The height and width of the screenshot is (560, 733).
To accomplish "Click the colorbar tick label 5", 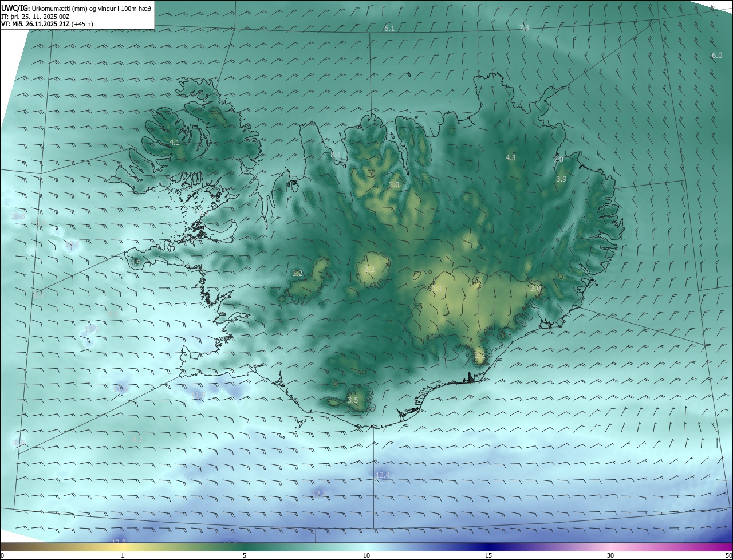I will (245, 555).
